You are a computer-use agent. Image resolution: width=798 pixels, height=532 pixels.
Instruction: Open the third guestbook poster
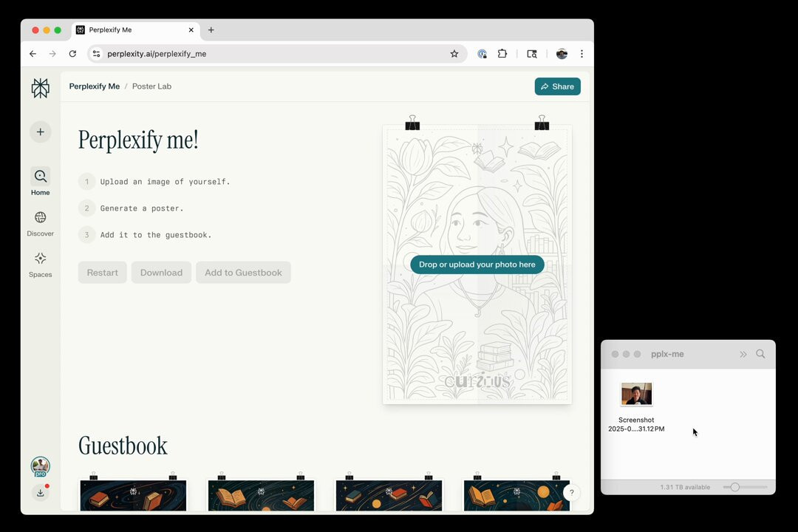click(x=389, y=495)
